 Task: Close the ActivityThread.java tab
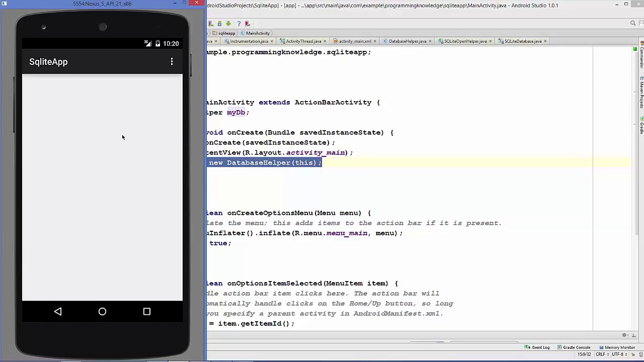[x=325, y=41]
